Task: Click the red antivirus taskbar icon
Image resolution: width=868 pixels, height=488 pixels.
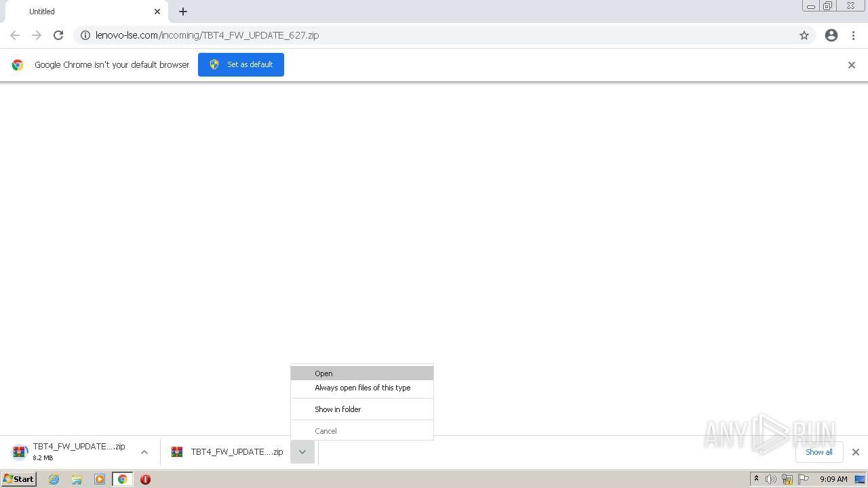Action: (145, 479)
